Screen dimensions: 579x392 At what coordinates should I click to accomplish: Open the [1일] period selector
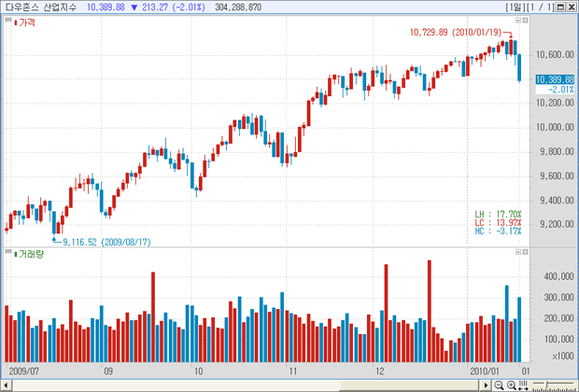coord(516,7)
